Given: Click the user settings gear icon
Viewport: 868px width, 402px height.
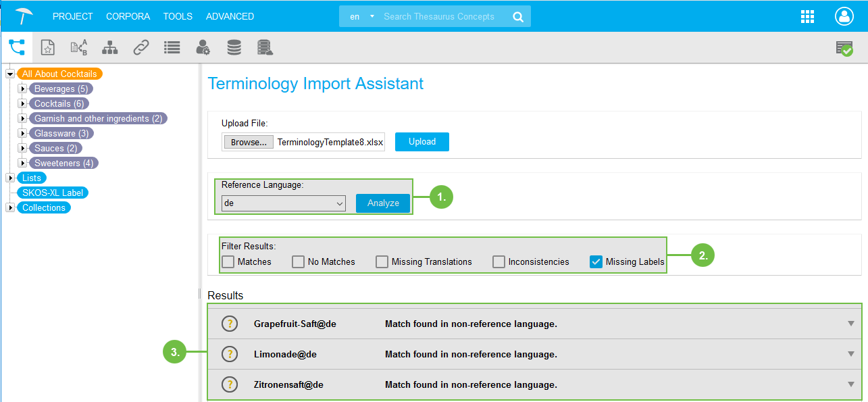Looking at the screenshot, I should coord(203,47).
